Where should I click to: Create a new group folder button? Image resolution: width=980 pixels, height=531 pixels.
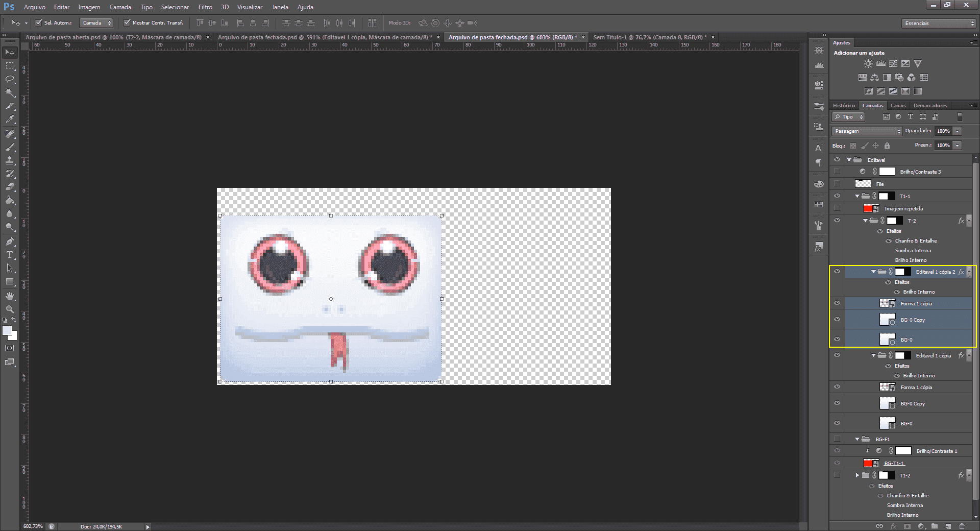[934, 526]
